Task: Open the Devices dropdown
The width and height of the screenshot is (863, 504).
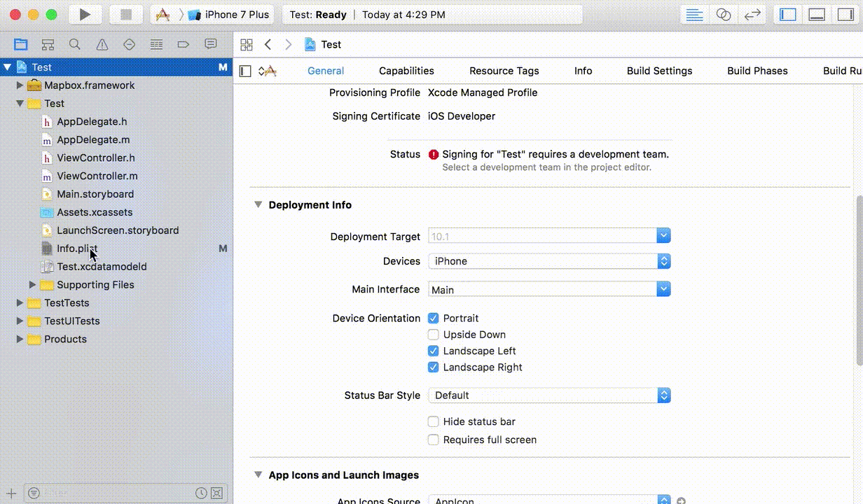Action: (x=549, y=261)
